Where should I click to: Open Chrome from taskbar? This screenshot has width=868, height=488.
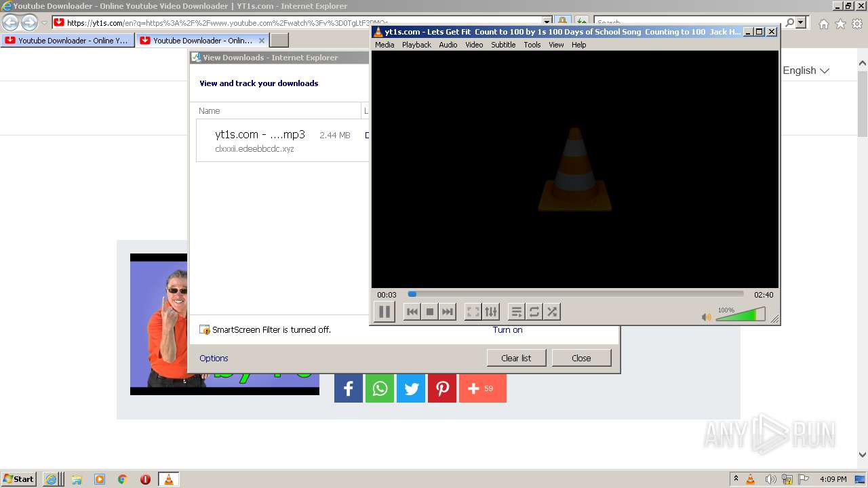123,479
